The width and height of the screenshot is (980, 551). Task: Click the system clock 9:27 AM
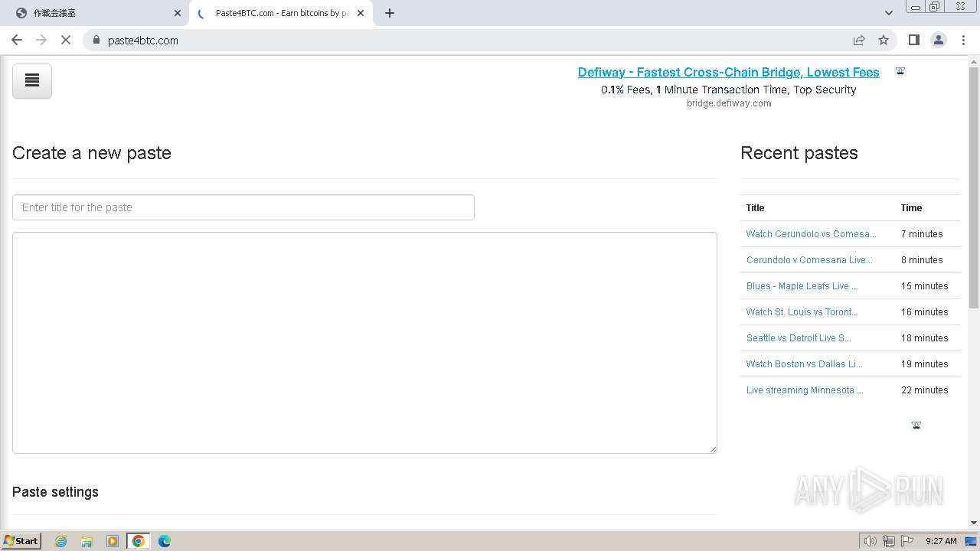(941, 541)
